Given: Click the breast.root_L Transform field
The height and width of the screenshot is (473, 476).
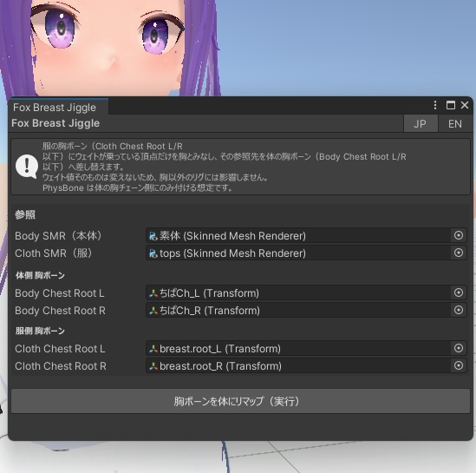Looking at the screenshot, I should coord(306,349).
